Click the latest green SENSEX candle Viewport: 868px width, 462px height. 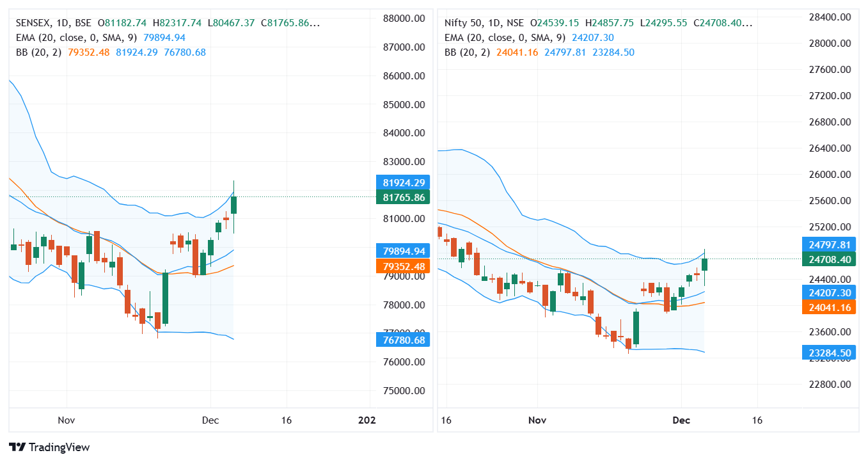[x=233, y=205]
